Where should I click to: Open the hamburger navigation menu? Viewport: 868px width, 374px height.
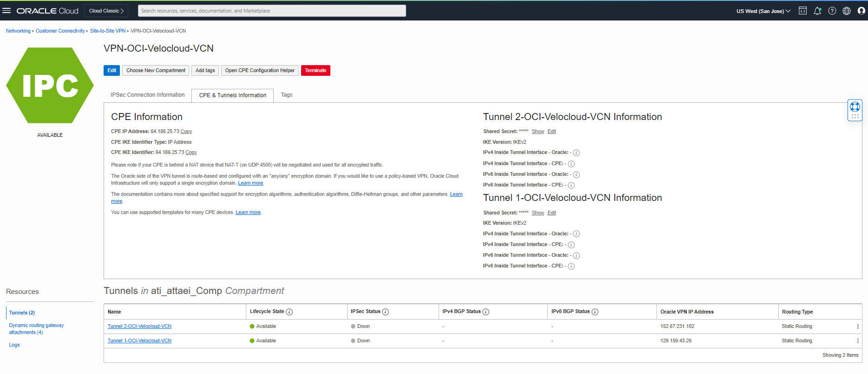click(x=7, y=11)
